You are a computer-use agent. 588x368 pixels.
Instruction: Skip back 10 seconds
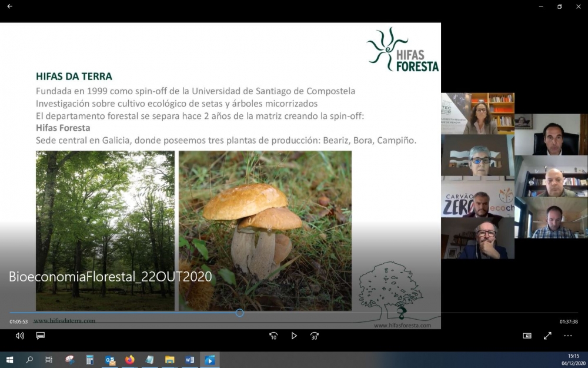[x=273, y=336]
